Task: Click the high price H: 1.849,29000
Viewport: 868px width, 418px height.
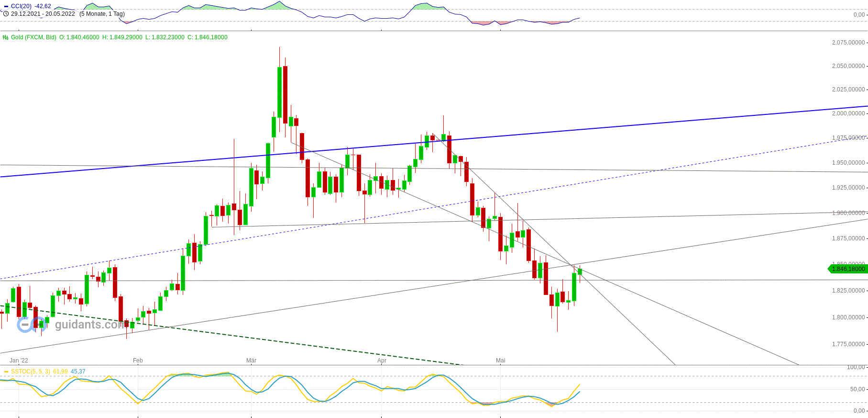Action: (122, 37)
